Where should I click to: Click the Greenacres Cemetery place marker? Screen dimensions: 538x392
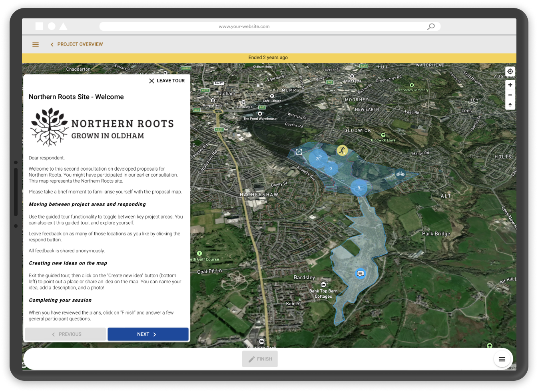(x=412, y=85)
